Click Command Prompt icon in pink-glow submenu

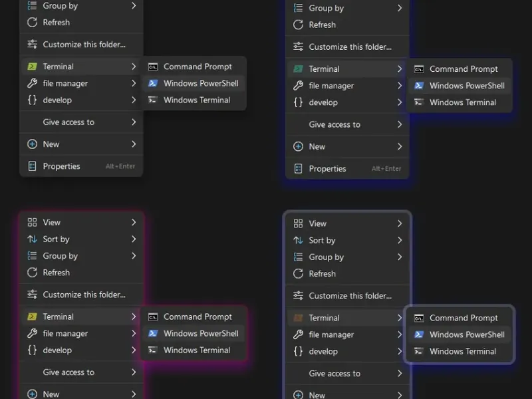coord(153,317)
